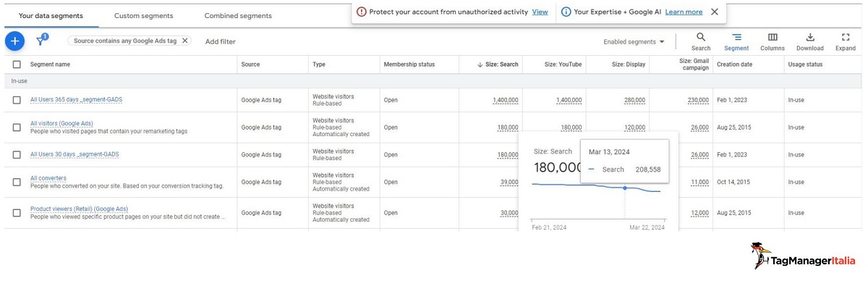Select the Segment view icon

736,41
